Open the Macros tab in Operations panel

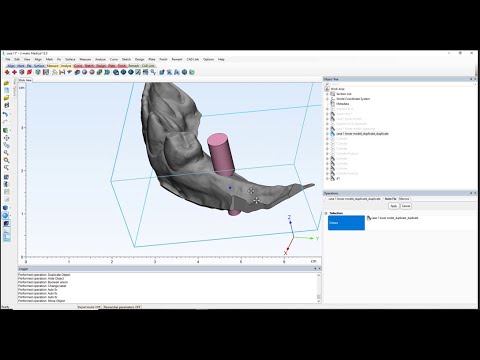[x=404, y=199]
